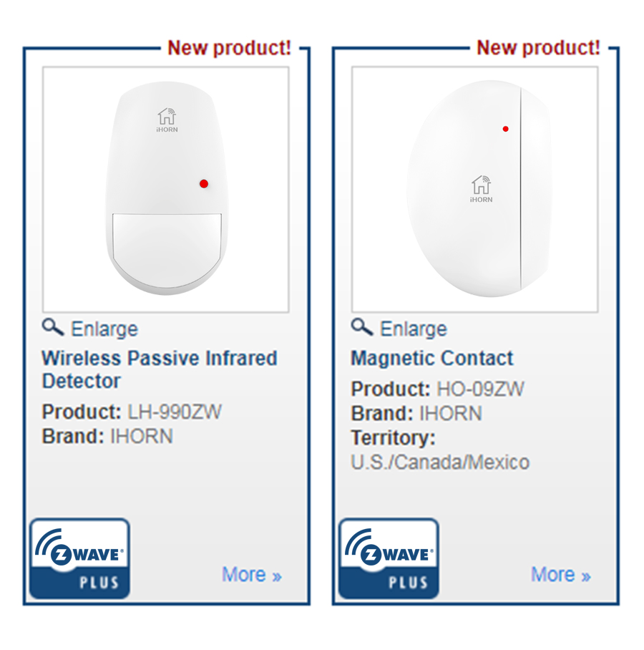644x650 pixels.
Task: Click the Enlarge link for the infrared detector
Action: tap(104, 329)
